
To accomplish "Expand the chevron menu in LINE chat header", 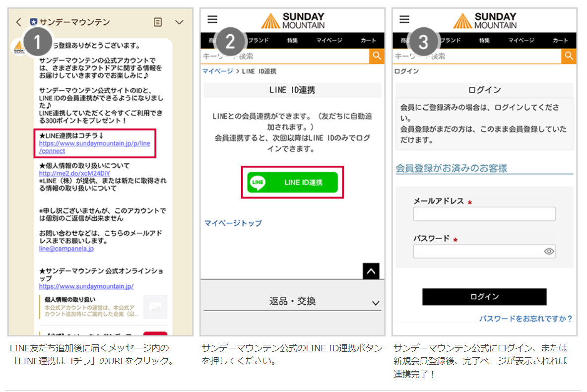I will [x=180, y=22].
